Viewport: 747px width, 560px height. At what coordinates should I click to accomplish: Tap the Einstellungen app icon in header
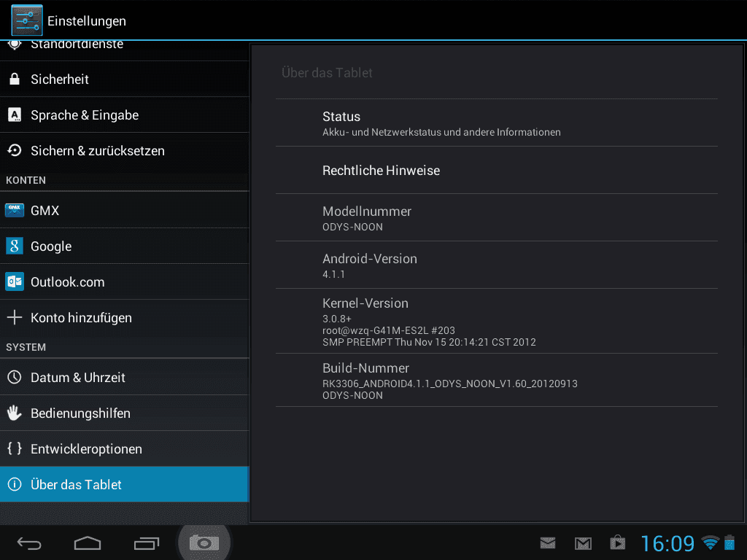click(x=27, y=20)
